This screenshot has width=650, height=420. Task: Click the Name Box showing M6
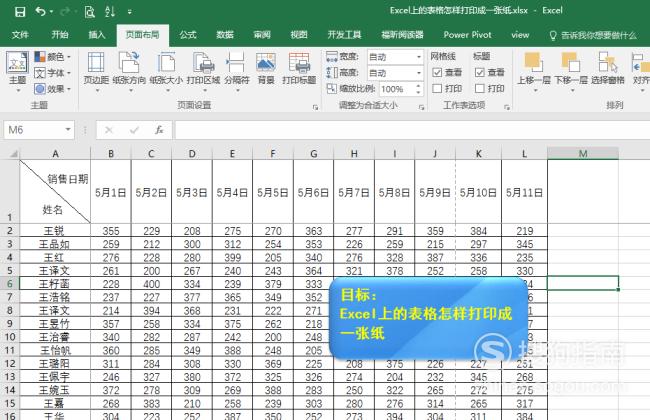pyautogui.click(x=33, y=130)
